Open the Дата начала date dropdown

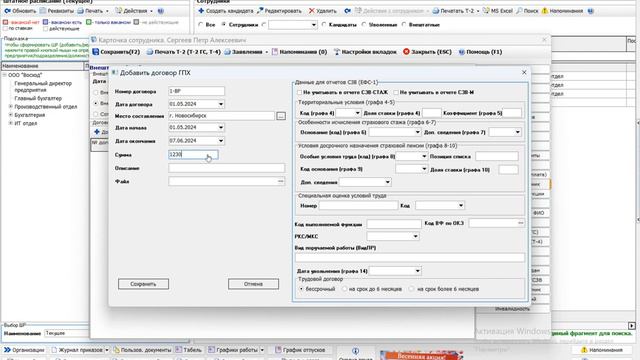pyautogui.click(x=220, y=128)
